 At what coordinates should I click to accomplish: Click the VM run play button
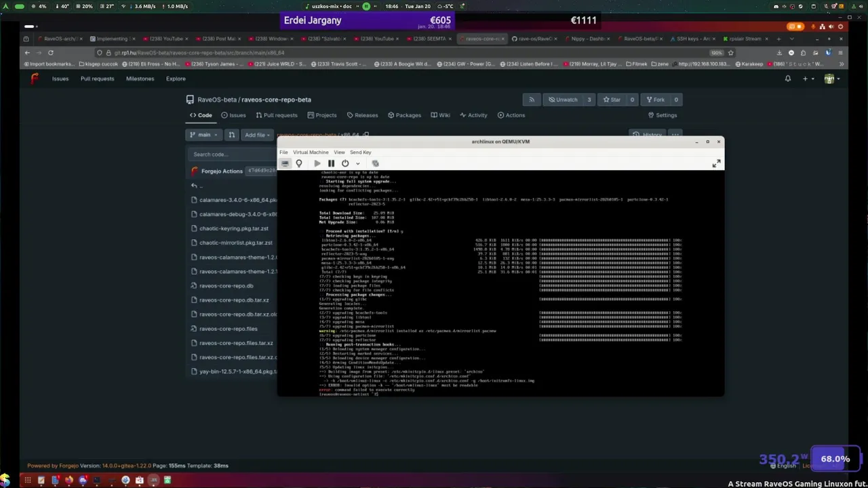317,163
